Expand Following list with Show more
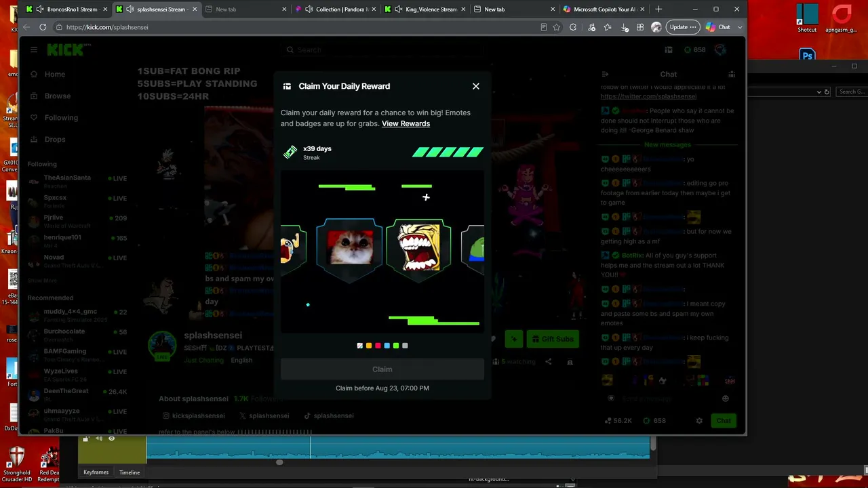This screenshot has height=488, width=868. point(42,280)
